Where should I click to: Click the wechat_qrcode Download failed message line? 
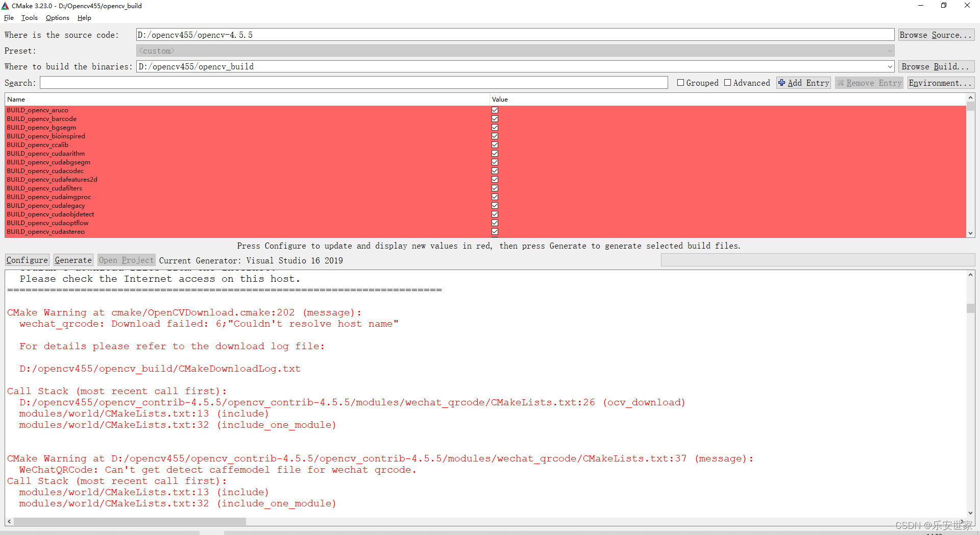pos(209,324)
